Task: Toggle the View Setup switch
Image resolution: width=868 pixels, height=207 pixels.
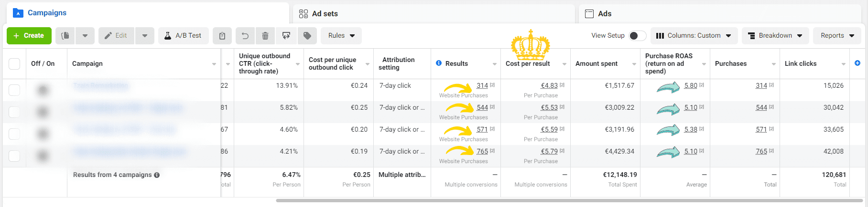Action: point(637,36)
